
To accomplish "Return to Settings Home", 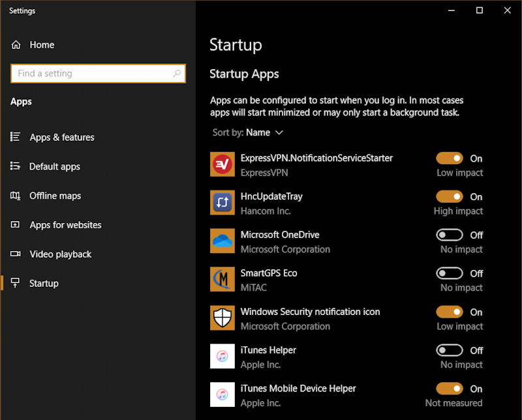I will tap(41, 45).
